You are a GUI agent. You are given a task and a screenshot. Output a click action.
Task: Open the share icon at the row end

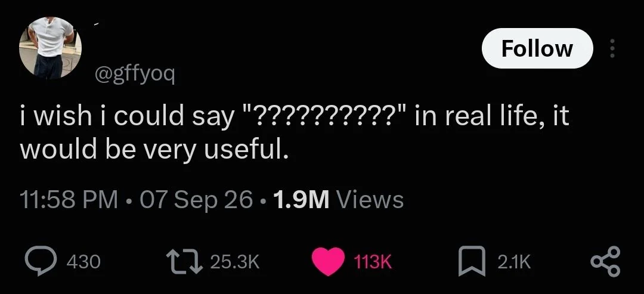[x=605, y=261]
